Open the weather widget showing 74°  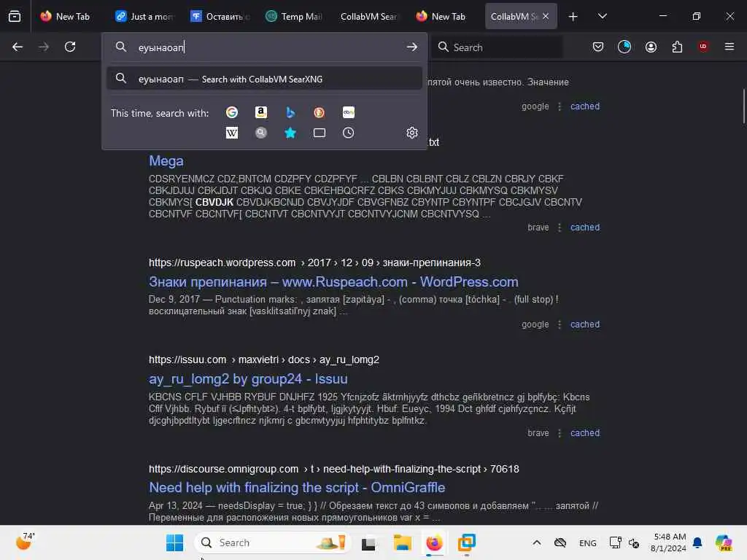click(x=26, y=542)
